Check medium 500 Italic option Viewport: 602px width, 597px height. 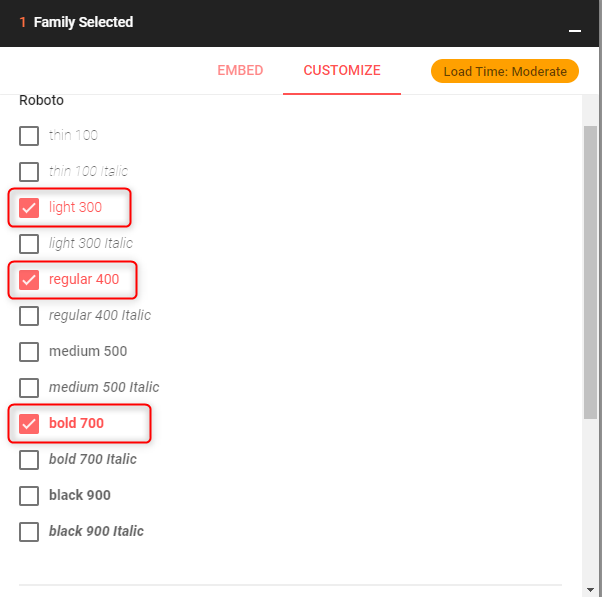(x=29, y=388)
